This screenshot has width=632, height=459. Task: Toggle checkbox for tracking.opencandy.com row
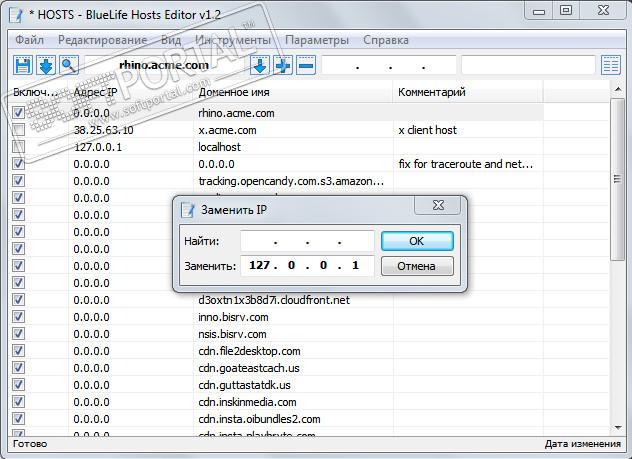click(x=18, y=181)
